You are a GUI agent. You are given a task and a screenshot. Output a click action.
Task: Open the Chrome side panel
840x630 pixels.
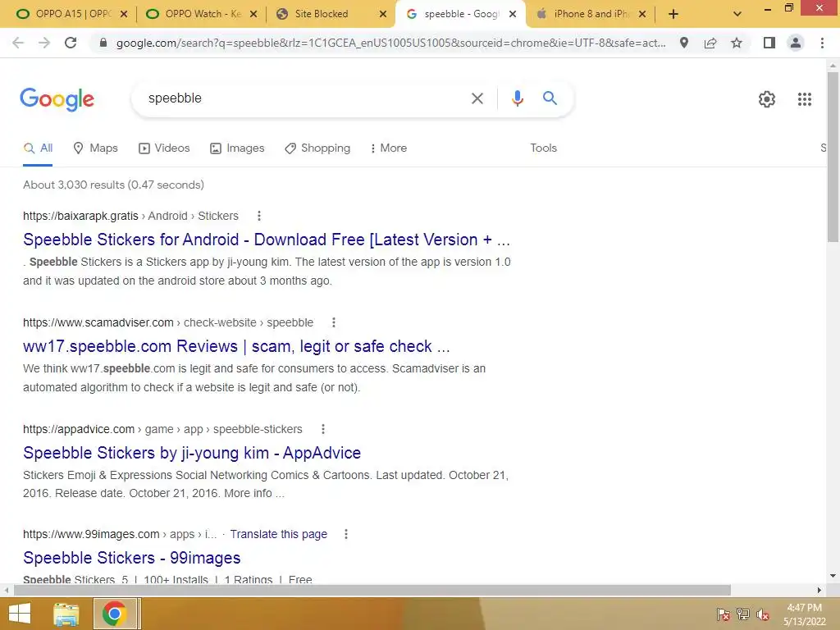(x=769, y=43)
